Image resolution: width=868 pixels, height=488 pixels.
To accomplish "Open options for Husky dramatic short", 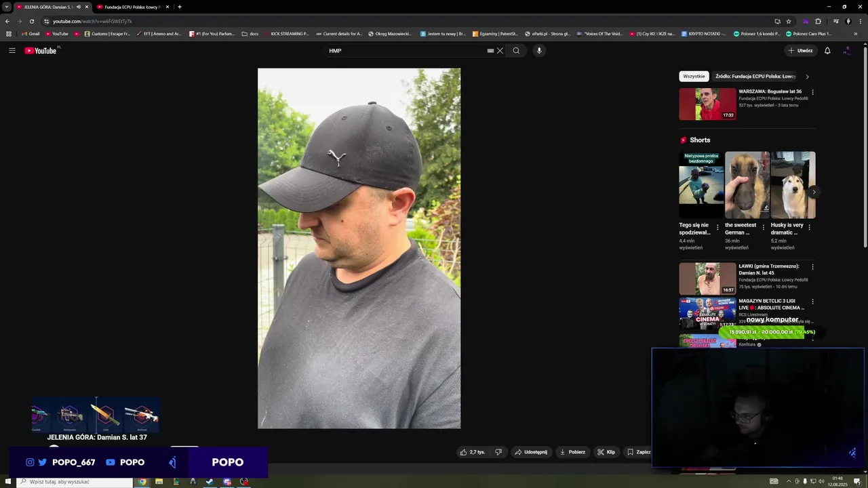I will pyautogui.click(x=809, y=228).
